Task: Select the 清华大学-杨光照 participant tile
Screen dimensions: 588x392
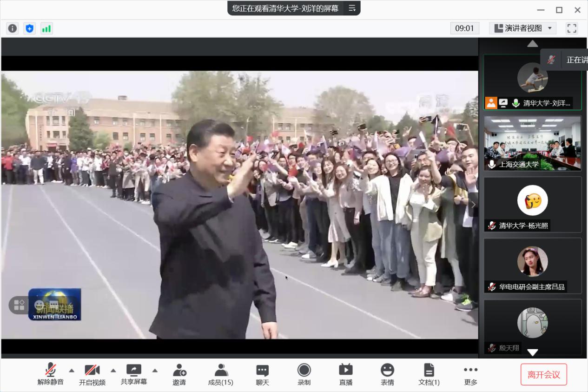Action: coord(533,205)
